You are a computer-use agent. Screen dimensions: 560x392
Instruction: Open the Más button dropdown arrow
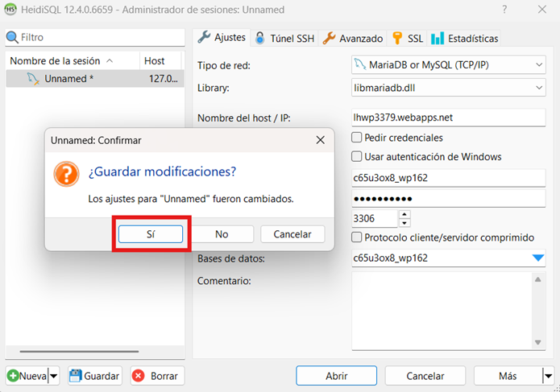(548, 376)
